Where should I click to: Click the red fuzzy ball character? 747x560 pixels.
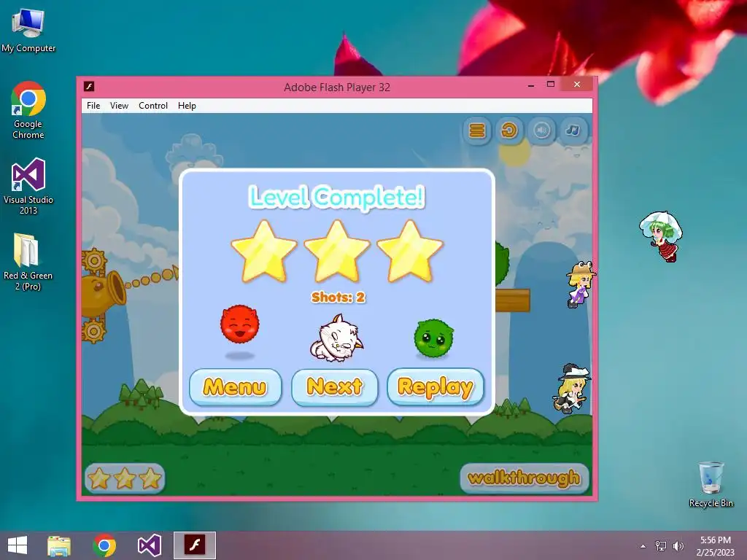click(x=239, y=324)
